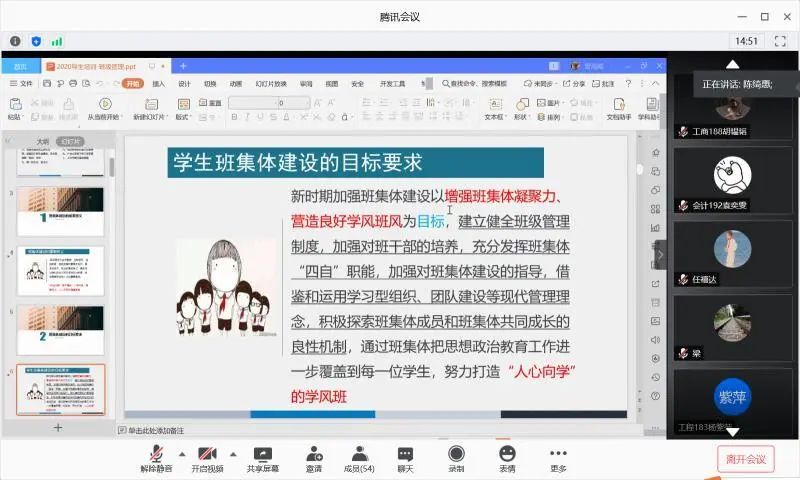Collapse participant sidebar with side arrow handle
This screenshot has width=800, height=480.
(660, 255)
